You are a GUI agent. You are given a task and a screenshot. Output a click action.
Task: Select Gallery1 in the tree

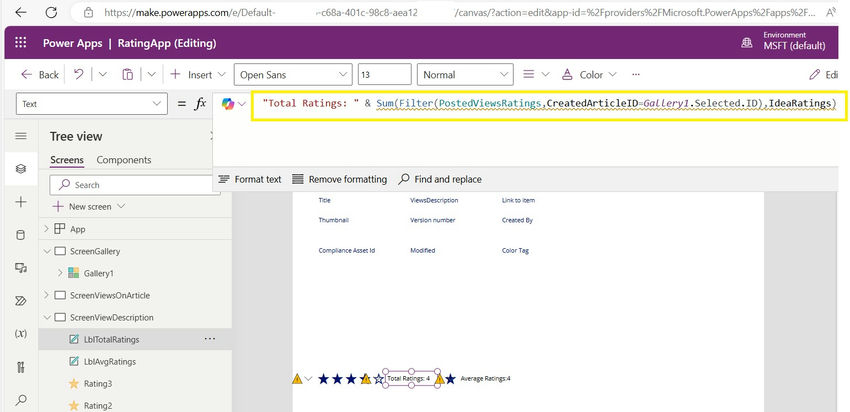click(99, 273)
